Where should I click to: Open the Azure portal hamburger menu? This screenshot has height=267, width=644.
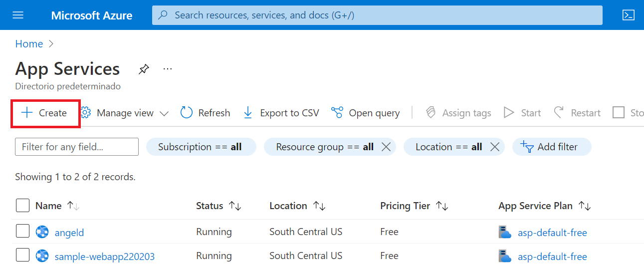[18, 15]
